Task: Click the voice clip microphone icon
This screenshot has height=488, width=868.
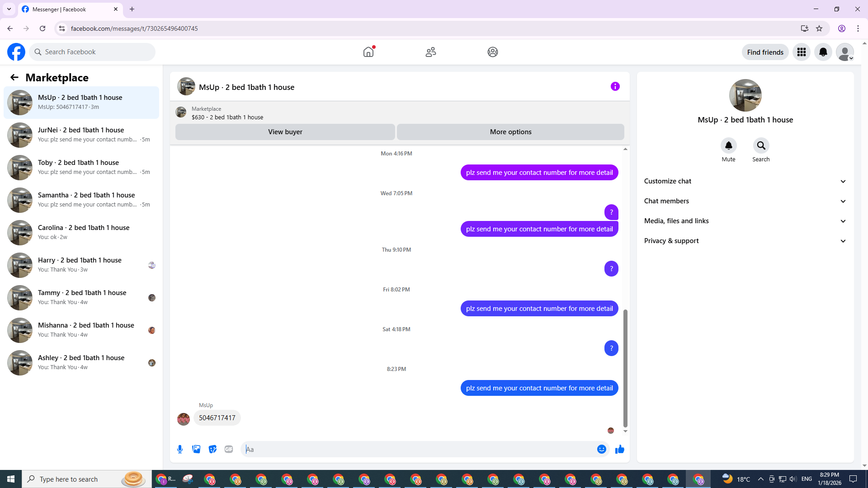Action: [180, 449]
